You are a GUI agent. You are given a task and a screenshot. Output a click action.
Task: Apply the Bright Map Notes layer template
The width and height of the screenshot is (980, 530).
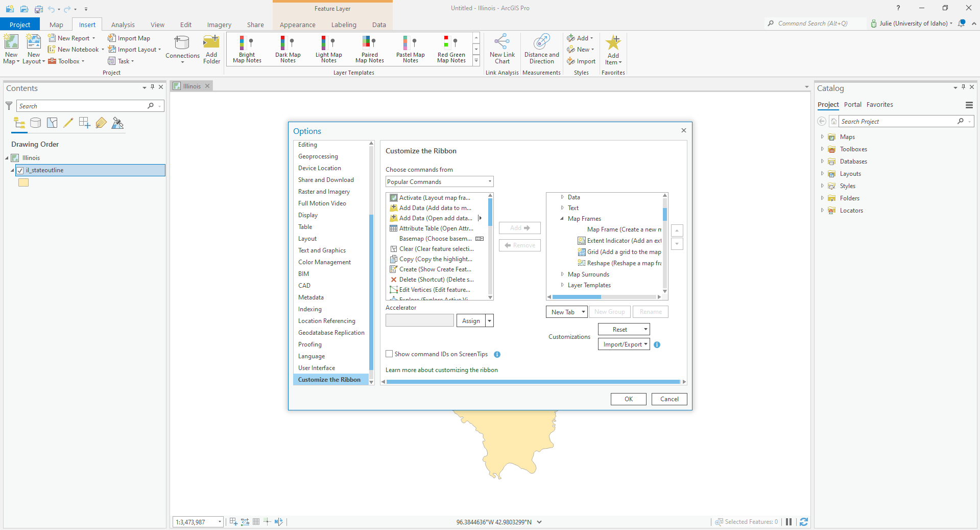(247, 49)
